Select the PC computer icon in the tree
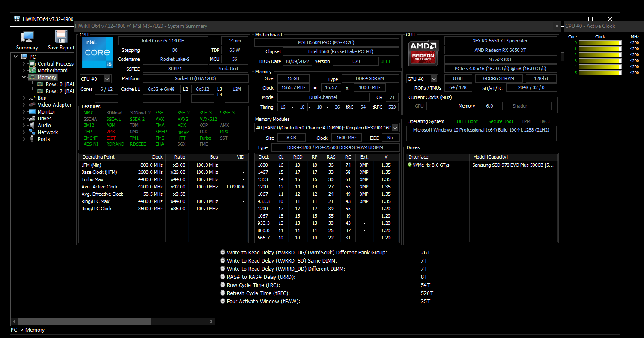The width and height of the screenshot is (644, 338). [24, 57]
